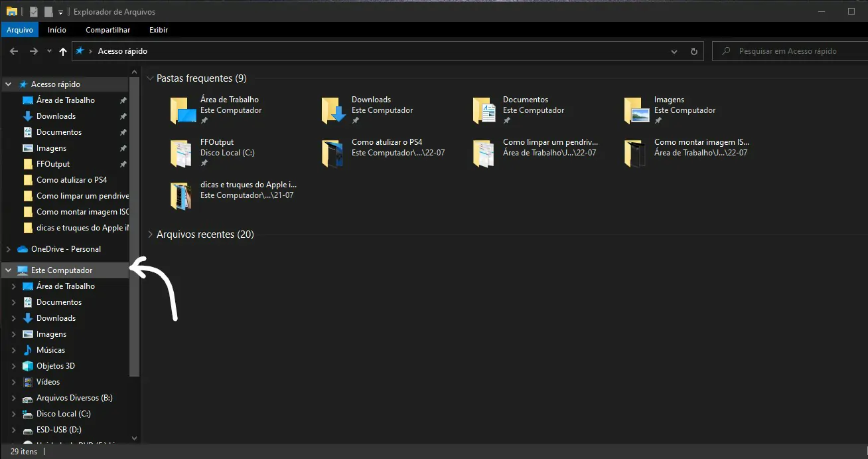
Task: Click the Pesquisar em Acesso rápido search box
Action: 790,51
